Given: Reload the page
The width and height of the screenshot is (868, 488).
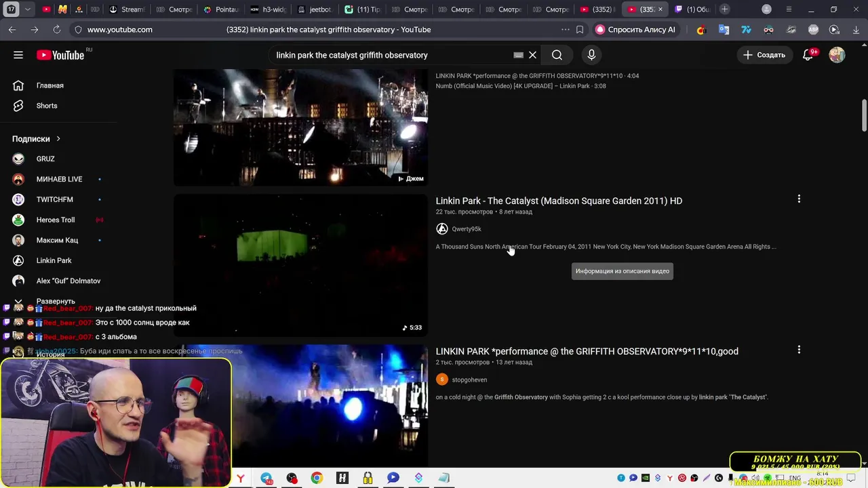Looking at the screenshot, I should pos(57,30).
